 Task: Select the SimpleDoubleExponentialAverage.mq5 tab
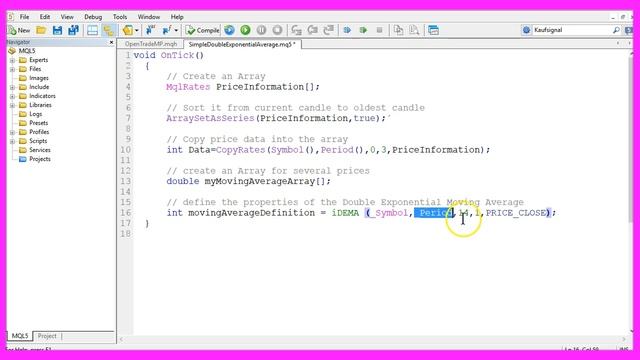(x=242, y=44)
